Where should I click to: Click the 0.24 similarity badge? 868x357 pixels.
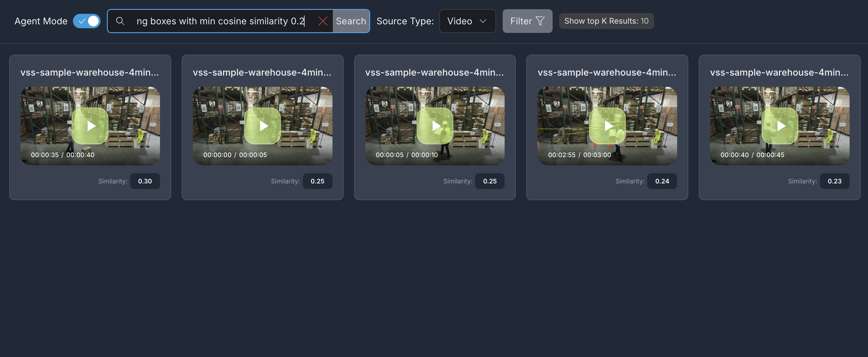tap(662, 181)
